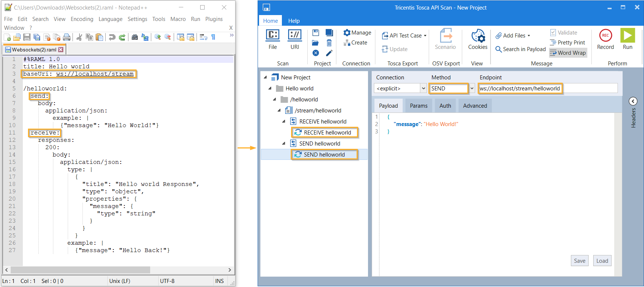This screenshot has height=287, width=644.
Task: Open the Connection explicit dropdown
Action: (x=423, y=88)
